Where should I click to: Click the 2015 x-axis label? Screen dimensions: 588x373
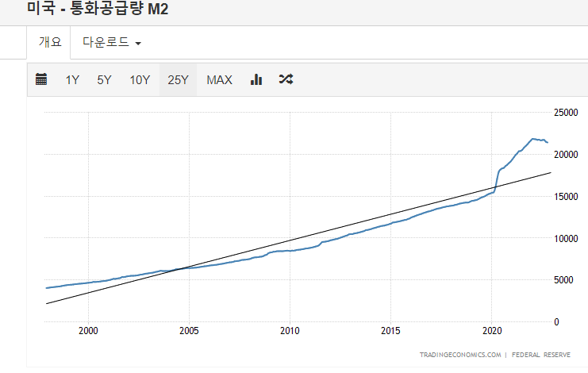click(390, 331)
